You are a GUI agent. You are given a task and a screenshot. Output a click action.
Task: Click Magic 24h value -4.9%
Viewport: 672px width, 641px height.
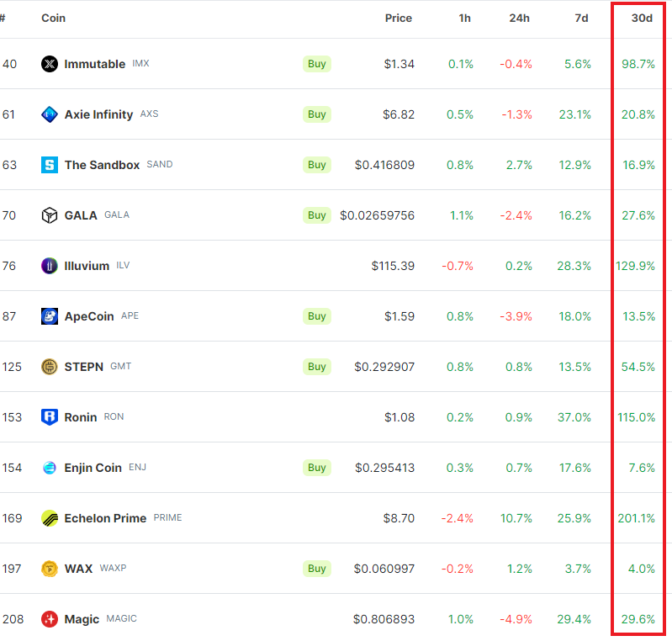click(x=516, y=619)
